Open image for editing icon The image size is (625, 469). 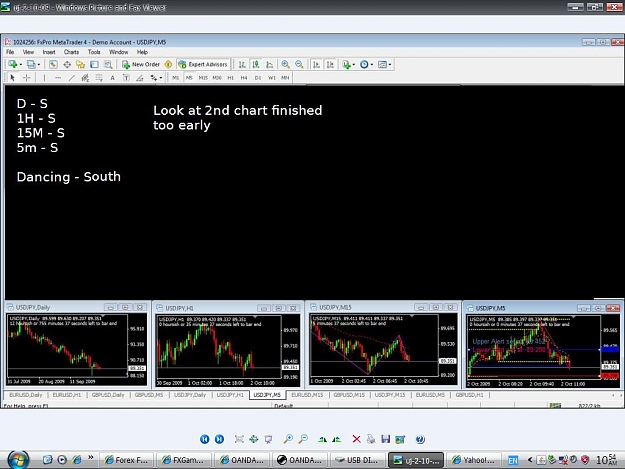pos(400,439)
